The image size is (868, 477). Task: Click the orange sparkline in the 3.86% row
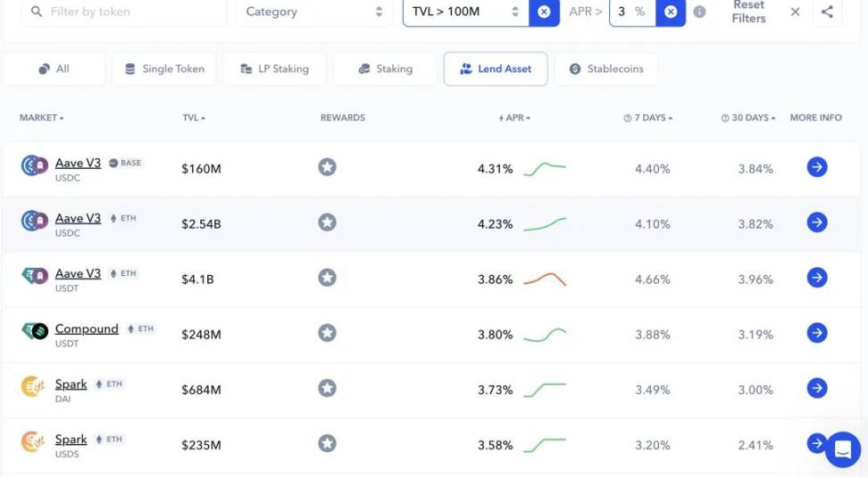tap(545, 280)
